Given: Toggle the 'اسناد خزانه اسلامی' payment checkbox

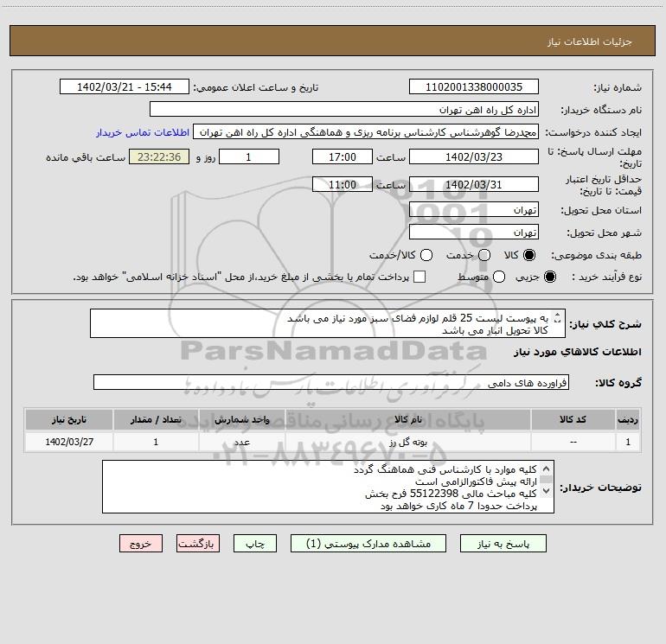Looking at the screenshot, I should coord(419,277).
